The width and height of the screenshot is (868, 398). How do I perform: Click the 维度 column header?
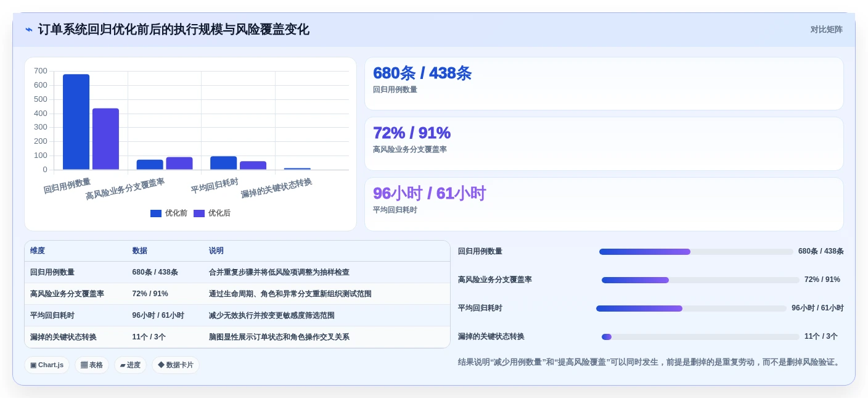[38, 251]
